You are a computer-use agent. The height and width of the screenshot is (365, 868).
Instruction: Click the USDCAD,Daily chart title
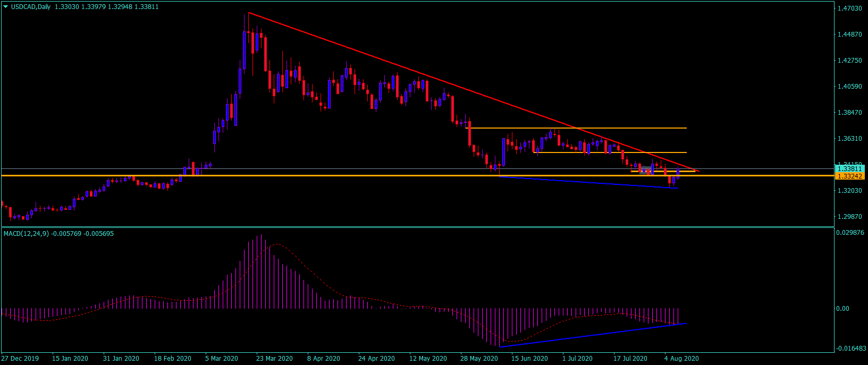[30, 7]
